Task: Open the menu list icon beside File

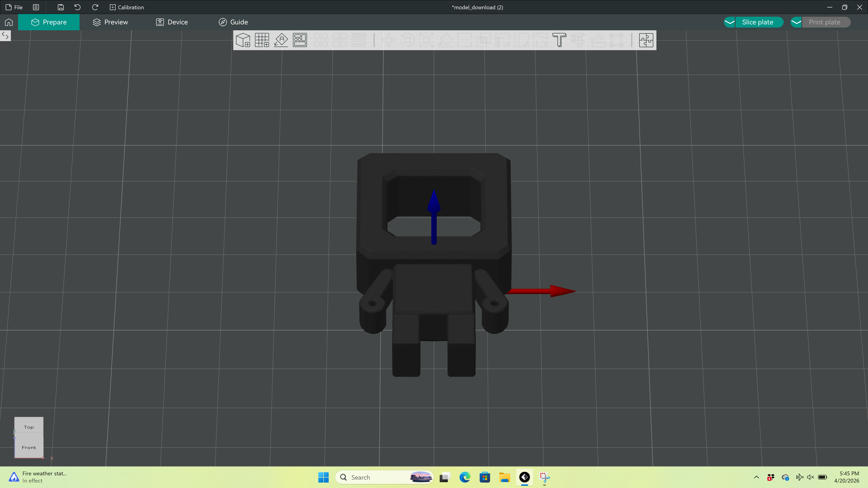Action: tap(36, 7)
